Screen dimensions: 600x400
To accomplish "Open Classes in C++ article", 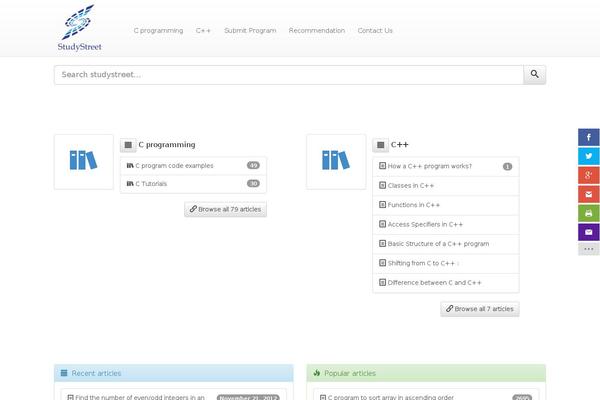I will tap(411, 186).
